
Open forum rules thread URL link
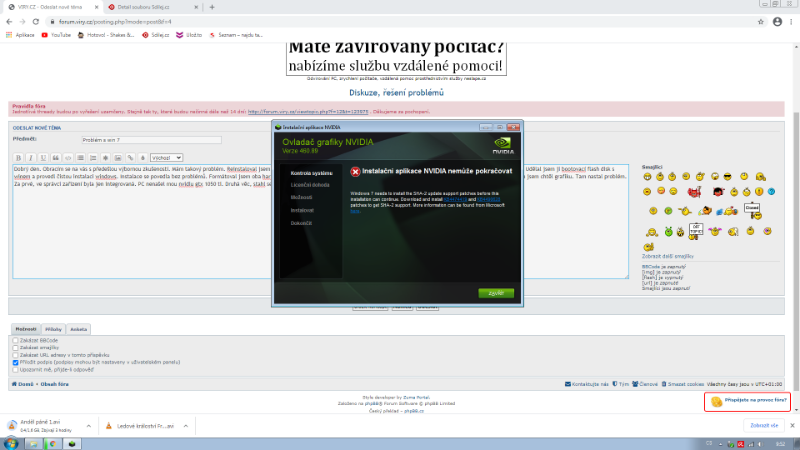[308, 111]
